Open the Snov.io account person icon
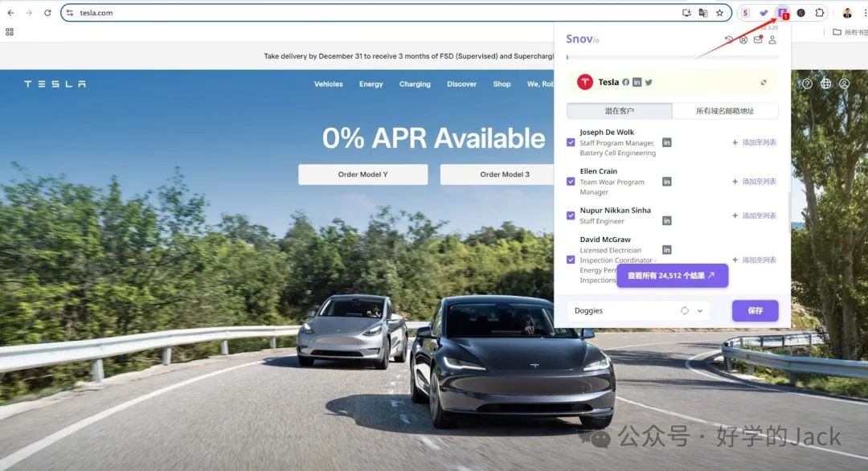The height and width of the screenshot is (471, 868). (772, 40)
